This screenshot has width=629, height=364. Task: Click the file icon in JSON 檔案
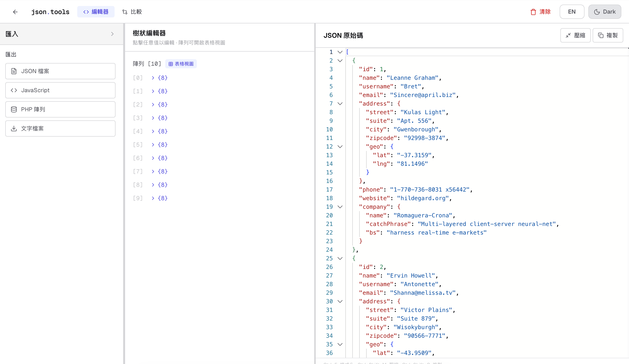[x=14, y=71]
